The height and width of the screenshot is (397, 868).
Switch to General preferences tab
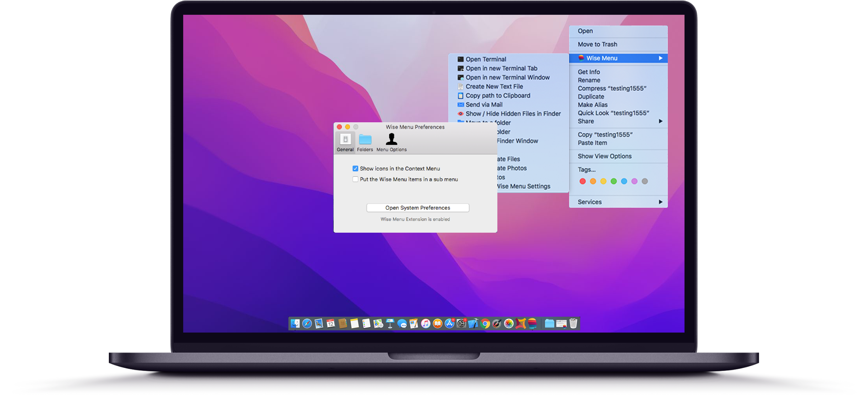[345, 143]
